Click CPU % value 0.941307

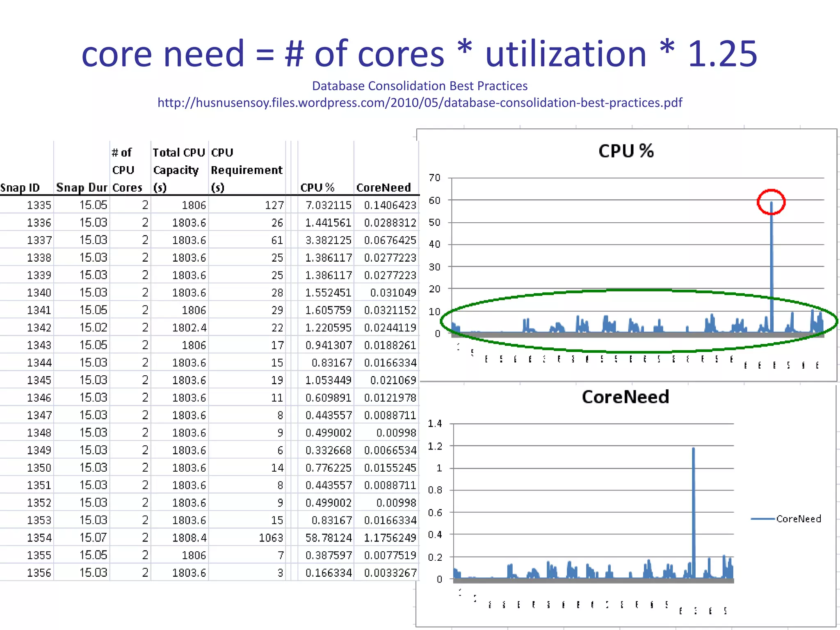329,345
